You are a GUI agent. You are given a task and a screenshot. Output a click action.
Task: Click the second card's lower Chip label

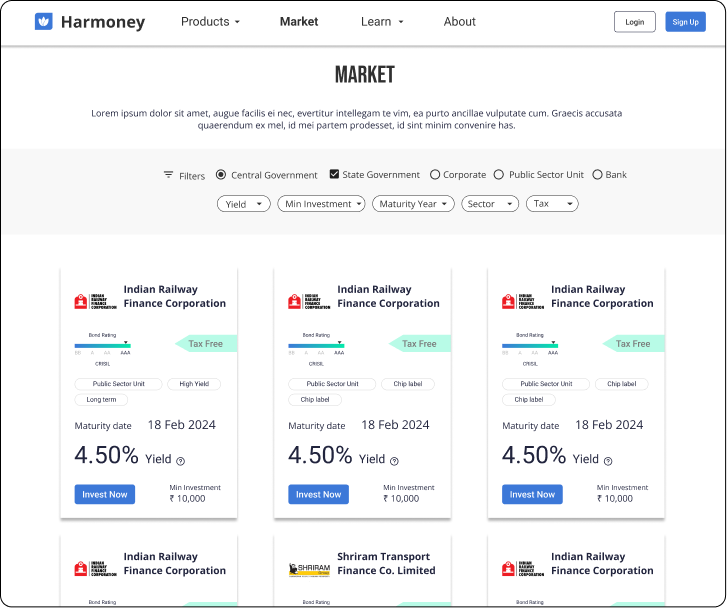point(315,400)
